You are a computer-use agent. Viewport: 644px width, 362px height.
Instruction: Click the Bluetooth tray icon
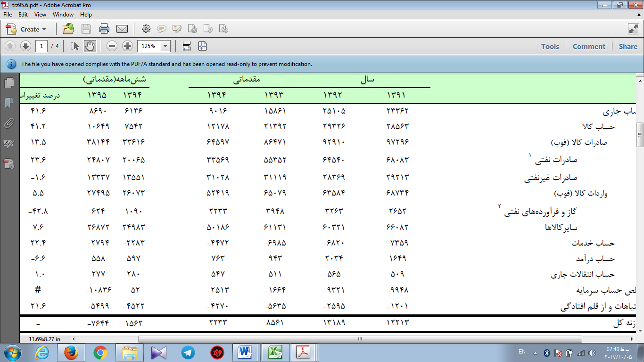pos(547,353)
